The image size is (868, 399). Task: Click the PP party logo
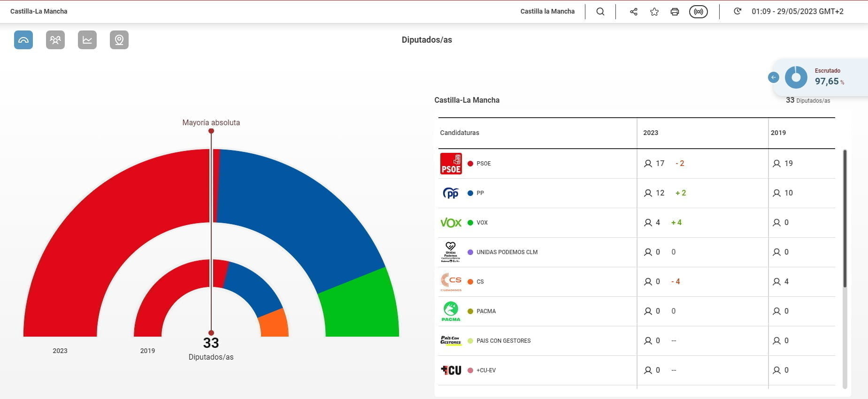(451, 193)
